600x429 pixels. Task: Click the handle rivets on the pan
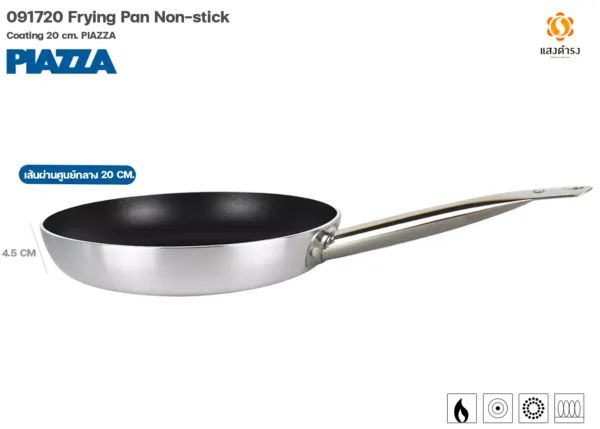pos(321,245)
